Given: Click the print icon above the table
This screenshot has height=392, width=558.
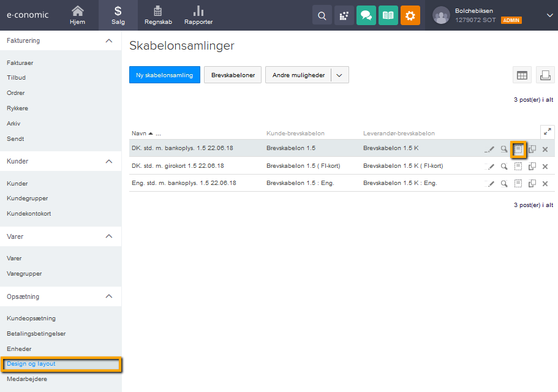Looking at the screenshot, I should click(545, 75).
